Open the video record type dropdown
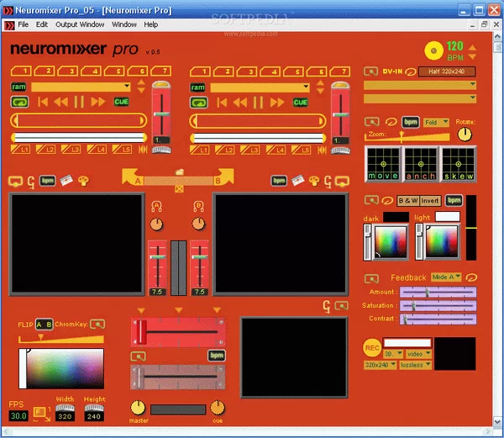 pyautogui.click(x=418, y=354)
